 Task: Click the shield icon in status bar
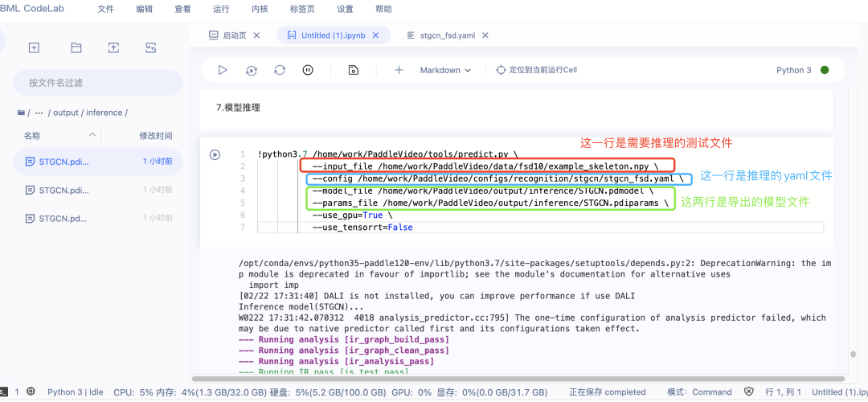click(x=748, y=392)
